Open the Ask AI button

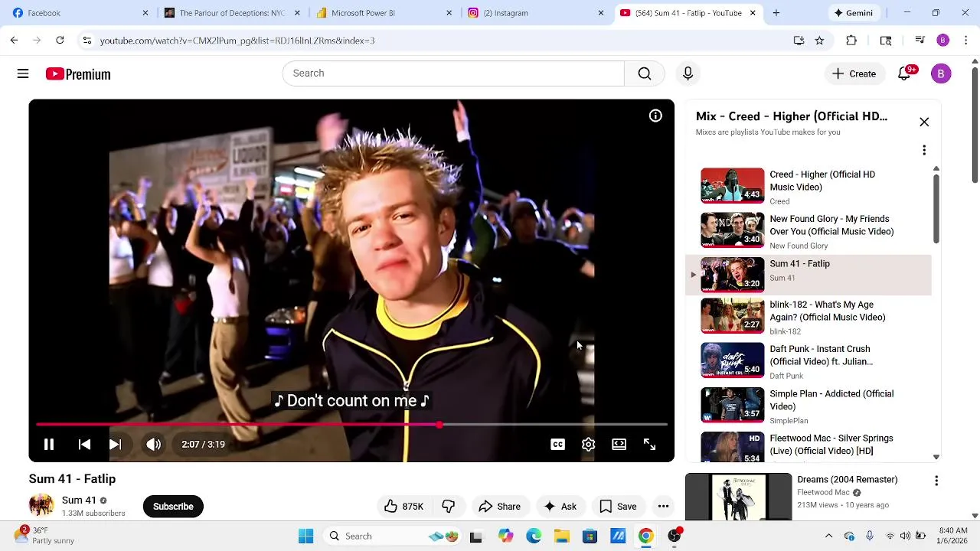pos(560,507)
